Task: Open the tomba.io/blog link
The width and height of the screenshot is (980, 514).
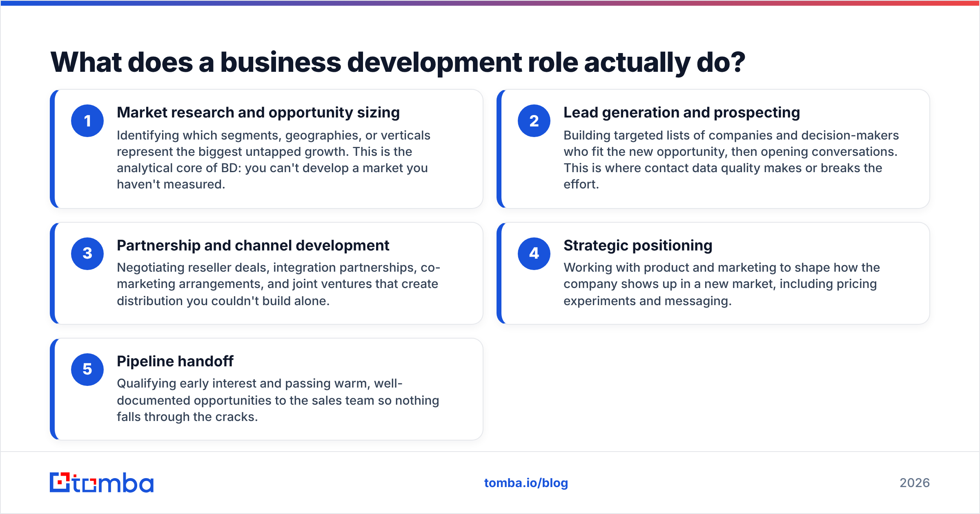Action: (526, 483)
